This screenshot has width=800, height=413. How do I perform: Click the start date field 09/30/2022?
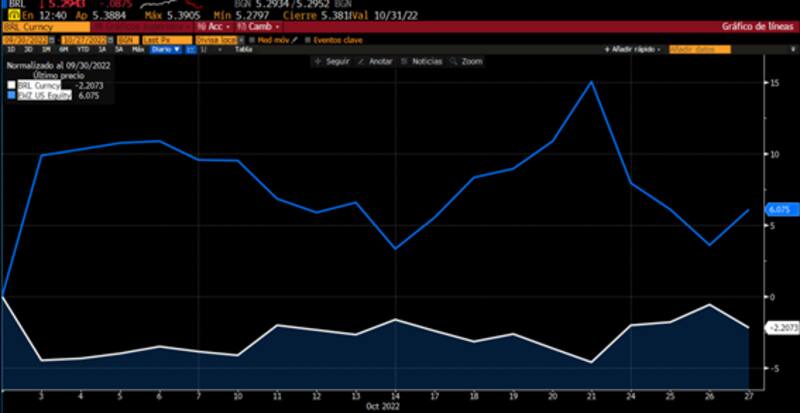pos(27,39)
